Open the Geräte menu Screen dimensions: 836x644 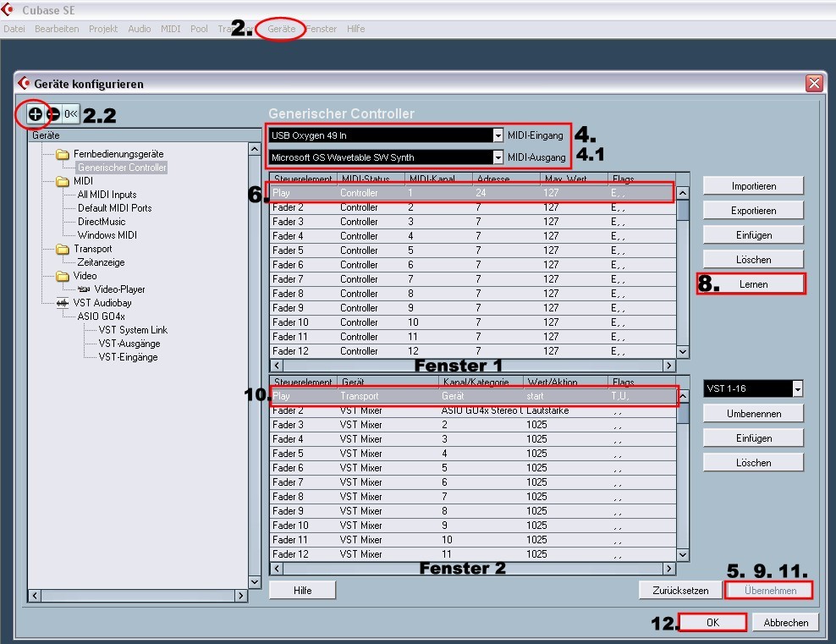[282, 29]
